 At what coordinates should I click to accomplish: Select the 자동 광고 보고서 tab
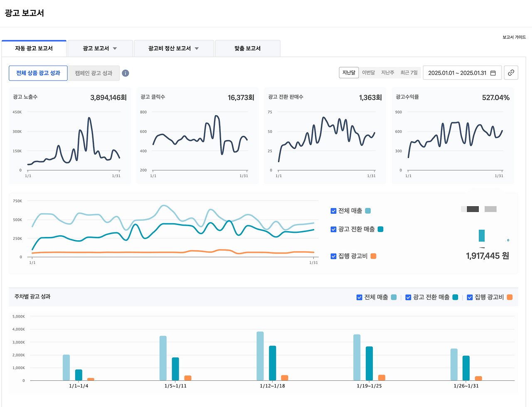click(x=34, y=48)
